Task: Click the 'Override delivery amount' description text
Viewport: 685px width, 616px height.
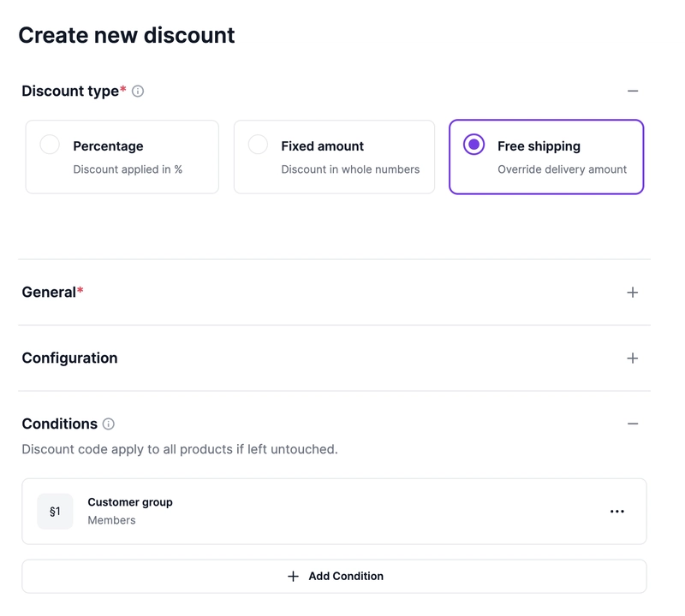Action: (x=562, y=169)
